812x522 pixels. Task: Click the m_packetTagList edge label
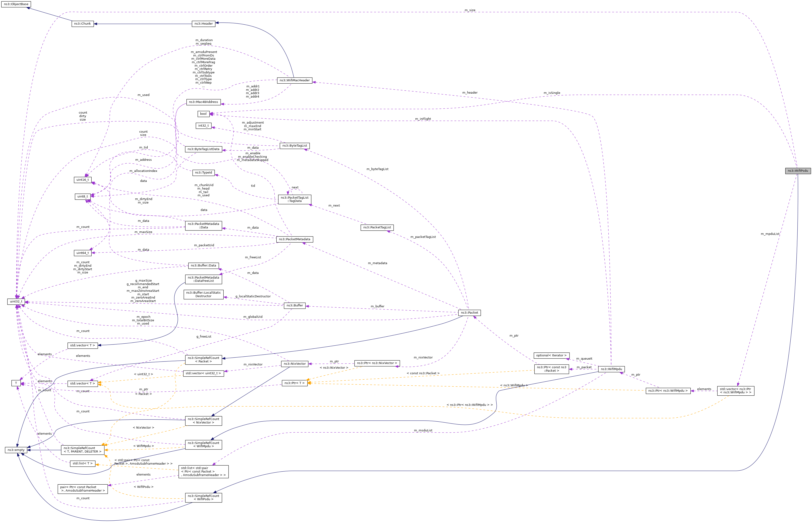tap(423, 237)
